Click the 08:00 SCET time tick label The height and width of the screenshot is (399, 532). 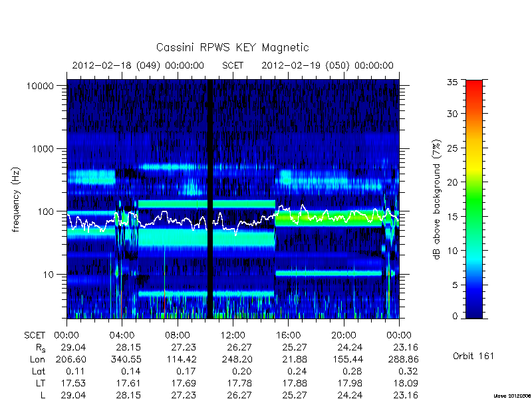click(x=178, y=336)
